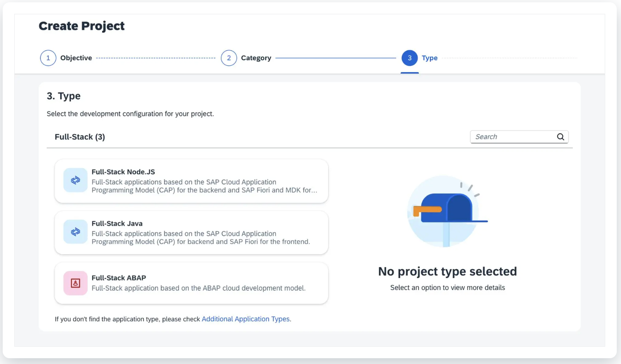Click the Java card description text
Viewport: 621px width, 364px height.
pos(201,237)
